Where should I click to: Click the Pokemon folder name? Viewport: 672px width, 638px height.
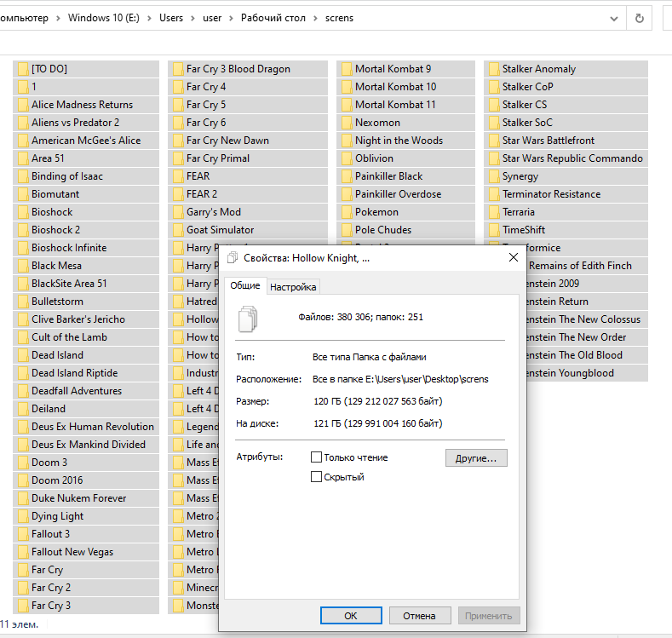pos(376,212)
